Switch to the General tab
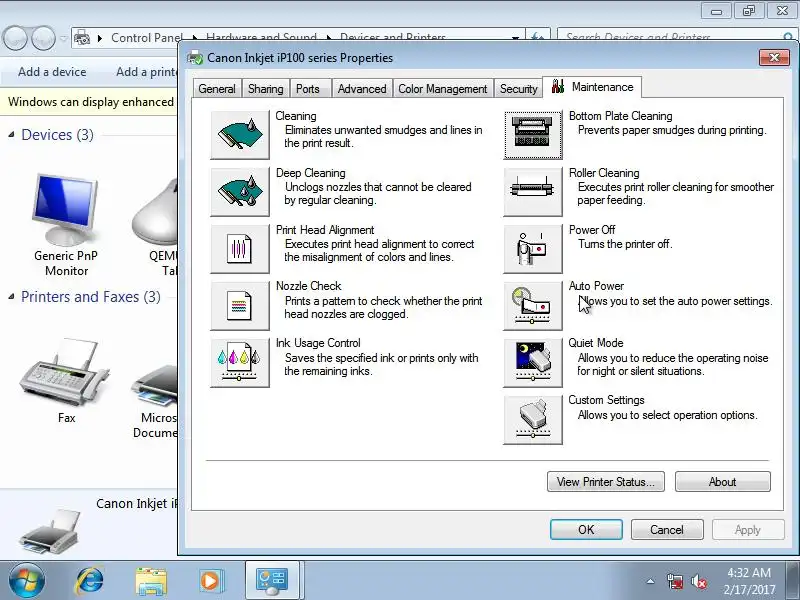This screenshot has width=800, height=600. (x=217, y=89)
